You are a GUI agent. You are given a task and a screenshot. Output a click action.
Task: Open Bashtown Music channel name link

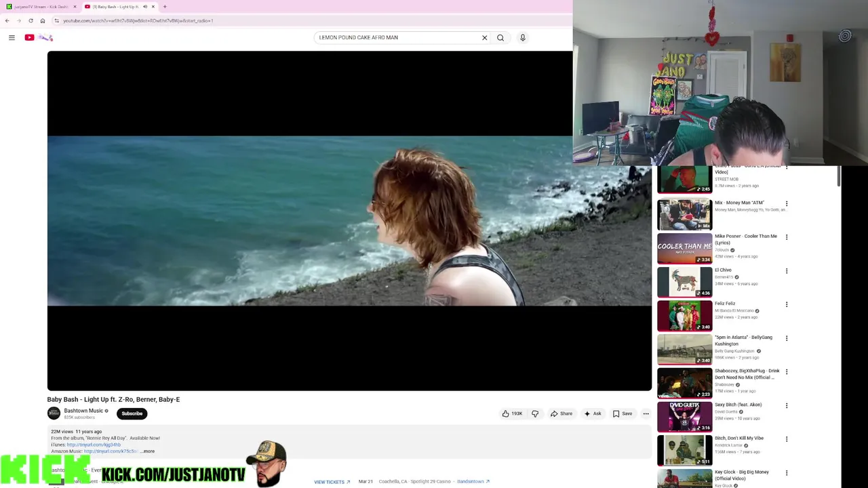click(x=83, y=411)
